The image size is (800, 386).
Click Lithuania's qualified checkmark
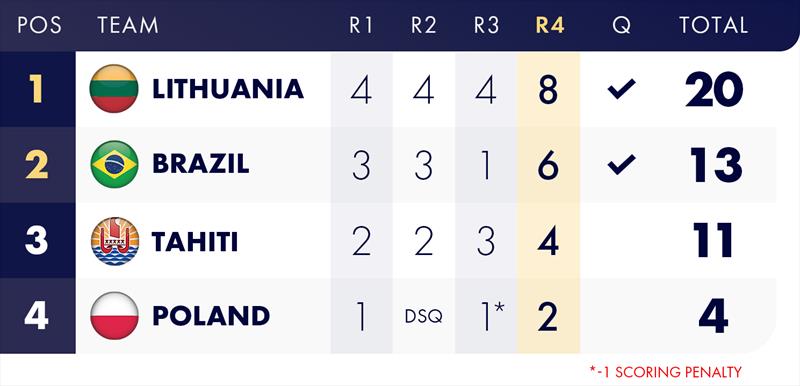tap(621, 89)
